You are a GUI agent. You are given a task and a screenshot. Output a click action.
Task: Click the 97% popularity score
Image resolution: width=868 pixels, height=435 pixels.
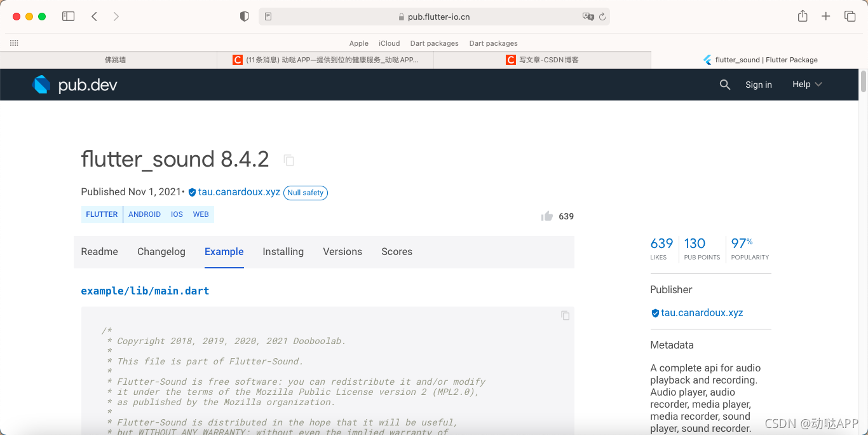coord(750,248)
